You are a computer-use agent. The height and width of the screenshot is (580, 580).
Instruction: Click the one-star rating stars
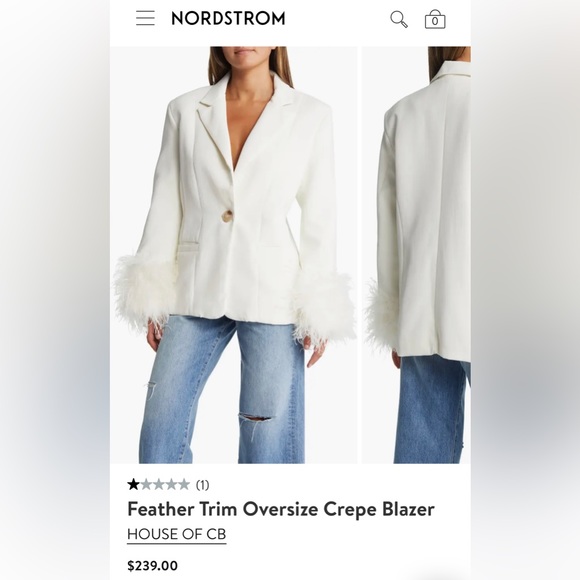(x=158, y=484)
